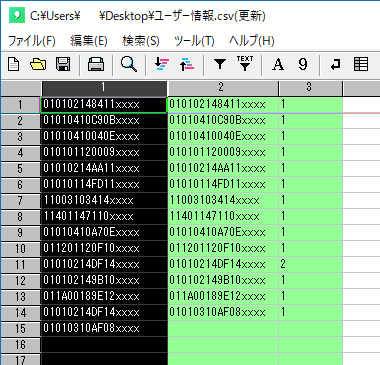Select row header 11
The image size is (380, 365).
(21, 265)
